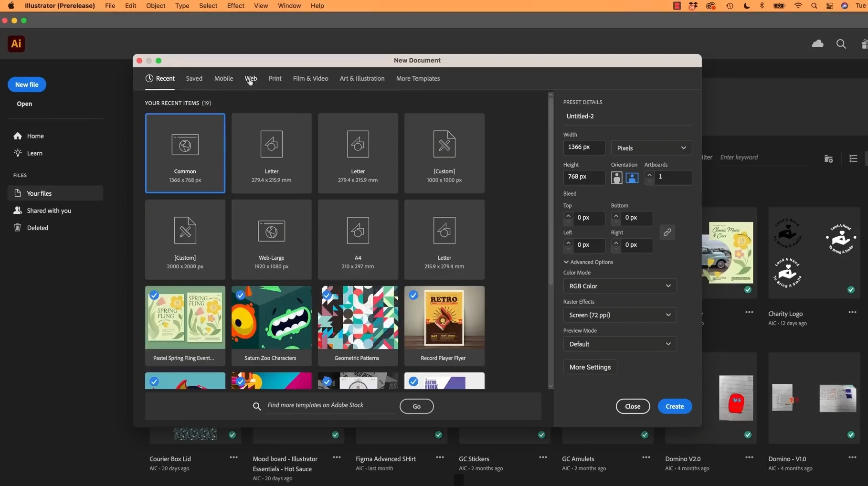Select the first Letter 279.4 x 215.9 mm preset
Image resolution: width=868 pixels, height=486 pixels.
[x=271, y=153]
